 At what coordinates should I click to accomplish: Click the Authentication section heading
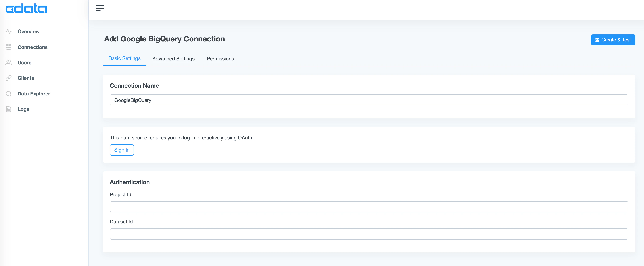pyautogui.click(x=130, y=182)
